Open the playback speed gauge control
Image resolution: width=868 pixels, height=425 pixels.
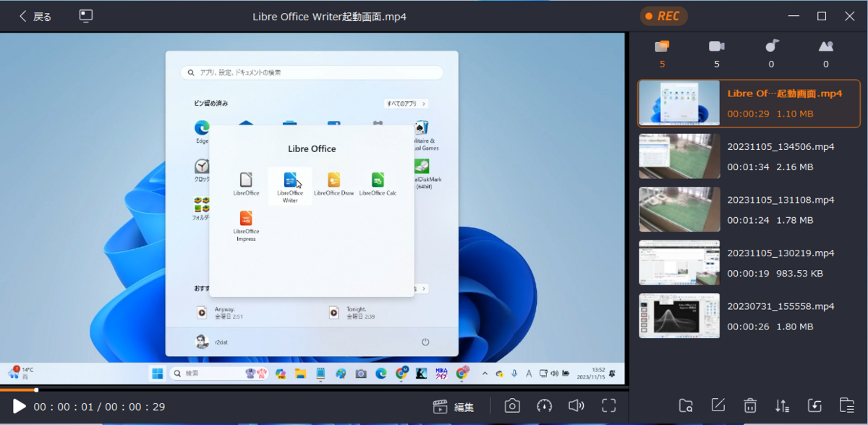pos(545,405)
